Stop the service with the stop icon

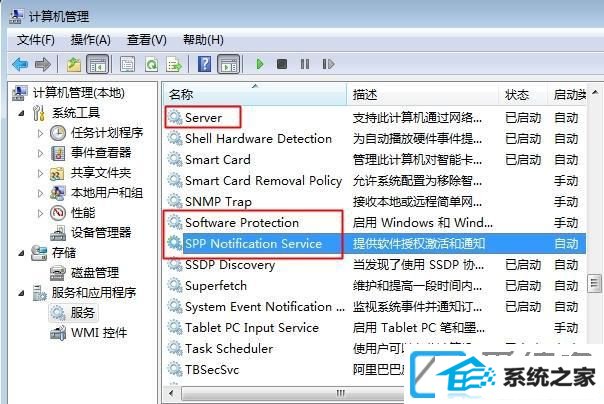[282, 64]
